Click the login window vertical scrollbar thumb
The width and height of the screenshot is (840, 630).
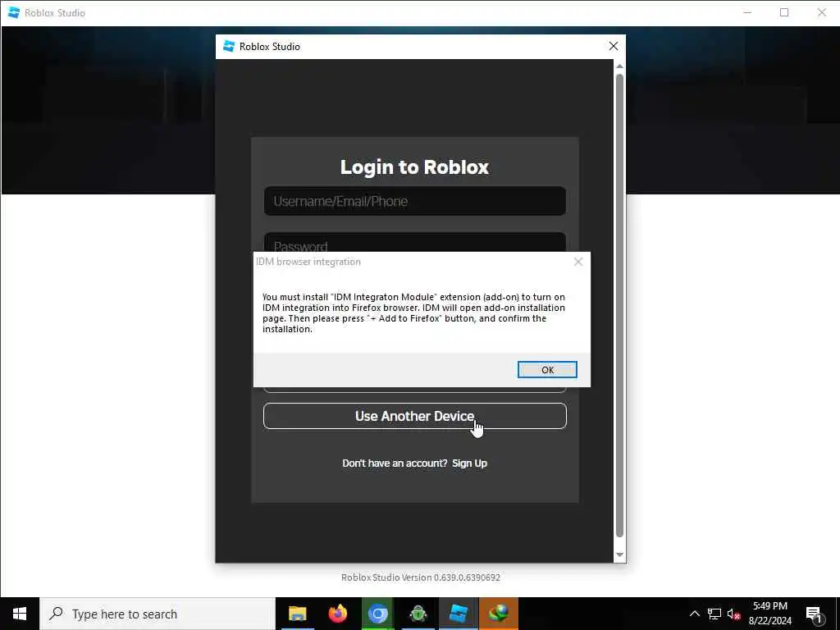(x=619, y=305)
